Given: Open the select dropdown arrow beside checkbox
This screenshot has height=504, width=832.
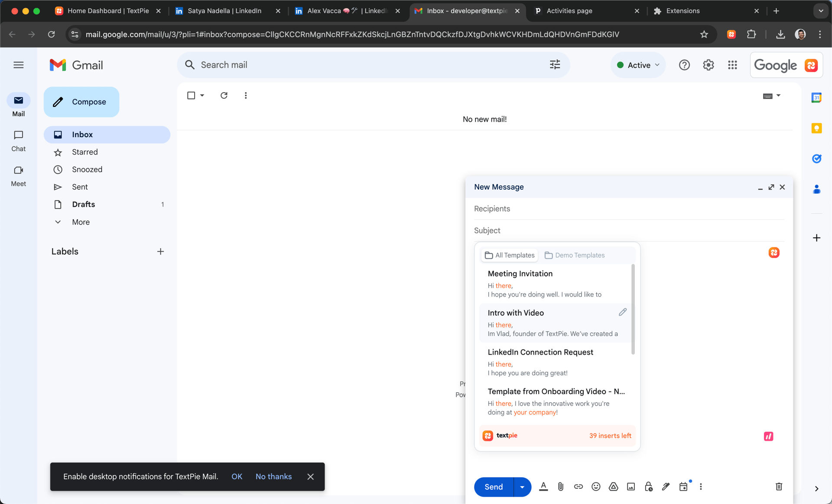Looking at the screenshot, I should [202, 95].
